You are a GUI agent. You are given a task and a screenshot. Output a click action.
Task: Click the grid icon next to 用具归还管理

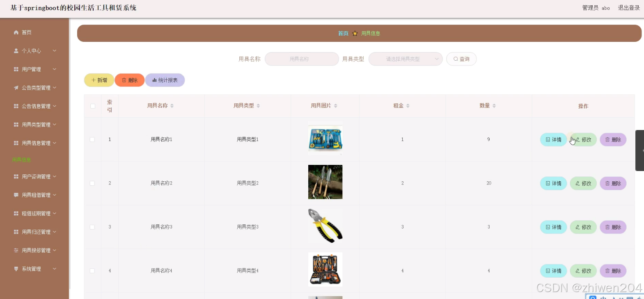pyautogui.click(x=16, y=232)
